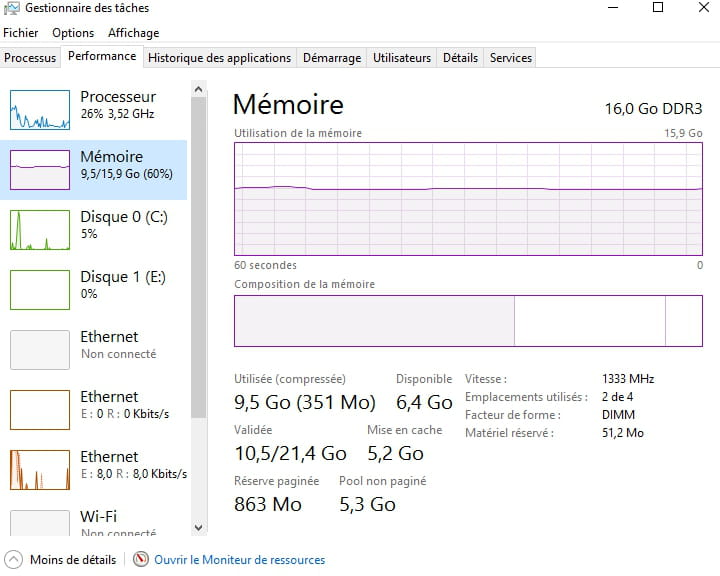
Task: Click the Task Manager title bar icon
Action: [x=12, y=9]
